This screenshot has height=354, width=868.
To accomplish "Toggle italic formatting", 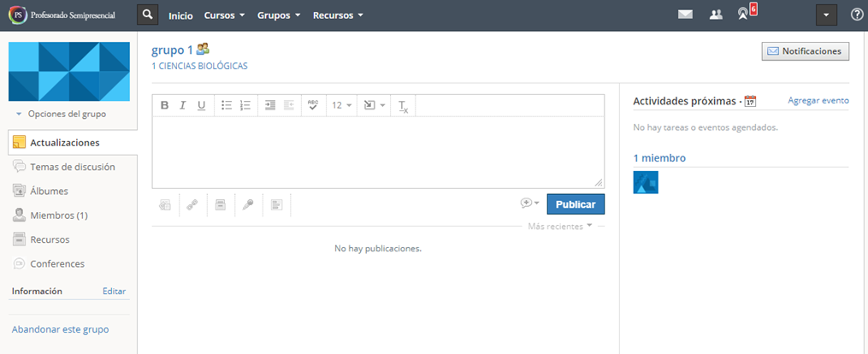I will (x=183, y=105).
